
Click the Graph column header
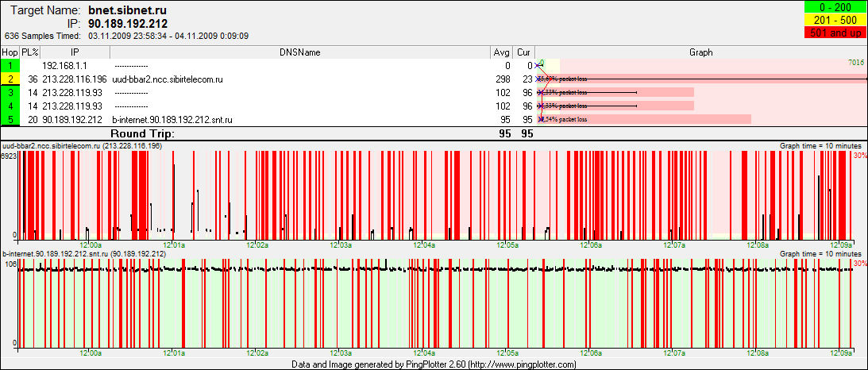tap(700, 52)
